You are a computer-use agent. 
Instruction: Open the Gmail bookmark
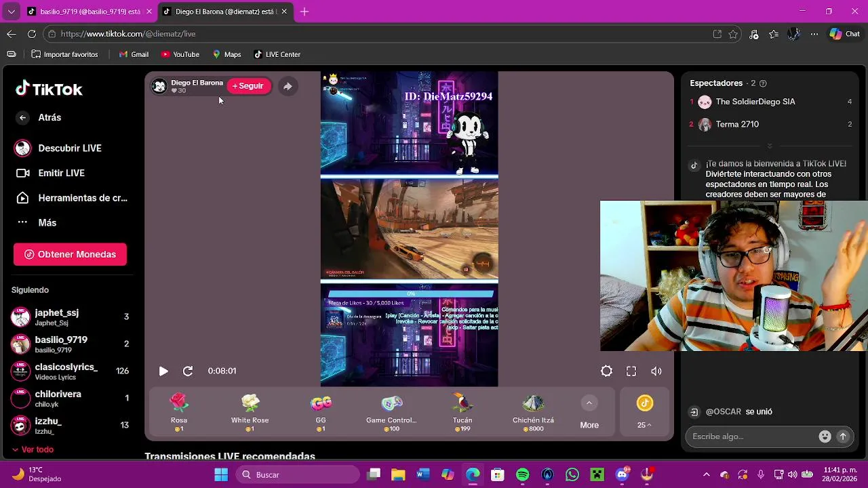click(134, 54)
